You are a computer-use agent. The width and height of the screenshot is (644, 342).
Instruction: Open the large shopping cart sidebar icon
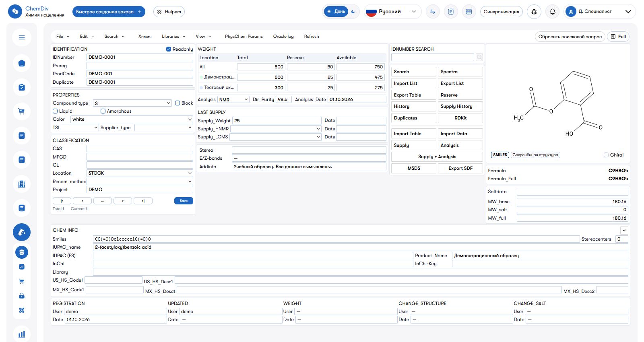point(22,111)
